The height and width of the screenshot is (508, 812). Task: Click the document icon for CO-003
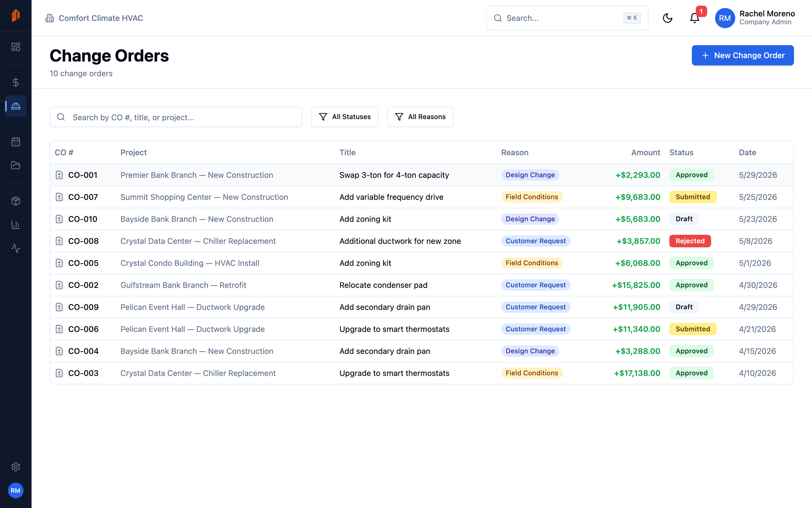(x=59, y=373)
